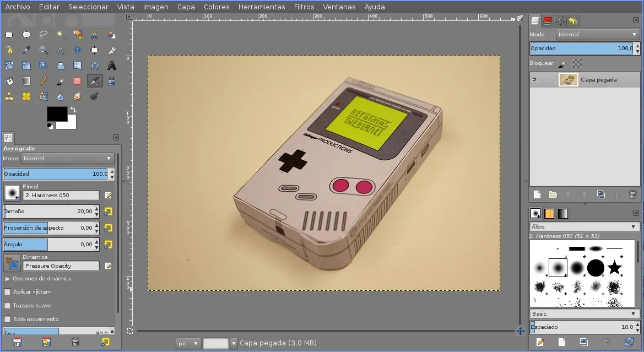
Task: Open the Colores menu
Action: coord(217,7)
